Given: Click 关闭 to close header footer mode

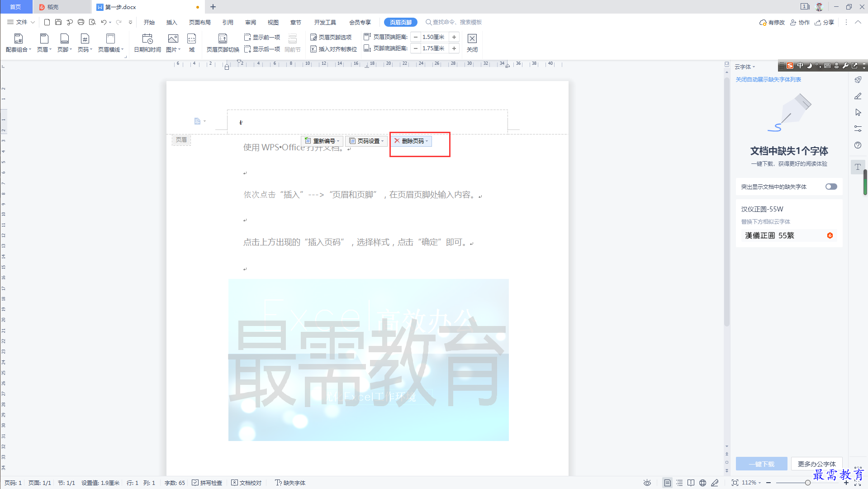Looking at the screenshot, I should click(472, 43).
